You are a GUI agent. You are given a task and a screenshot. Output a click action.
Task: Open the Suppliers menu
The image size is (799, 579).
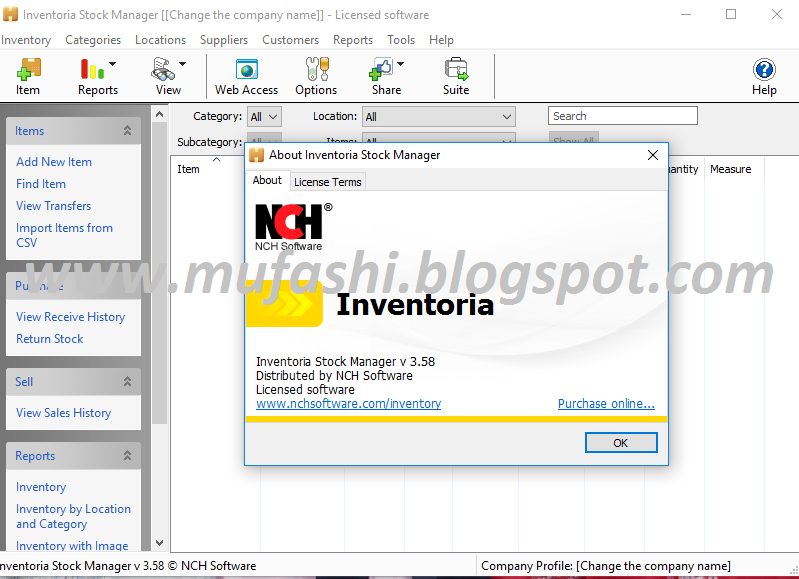click(224, 40)
